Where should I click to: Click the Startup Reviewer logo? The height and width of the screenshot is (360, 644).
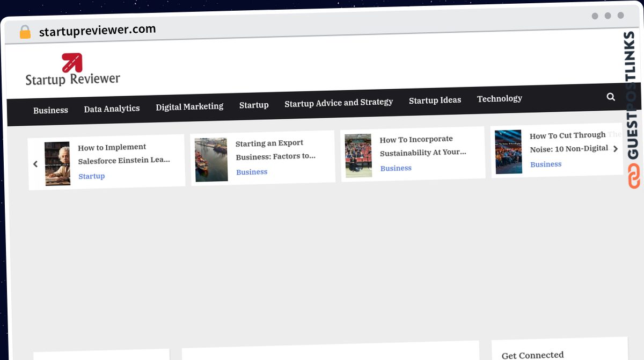pos(73,70)
